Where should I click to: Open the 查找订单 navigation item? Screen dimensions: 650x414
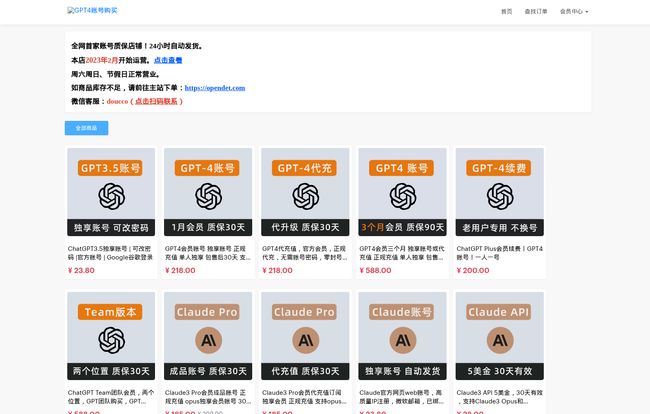(536, 12)
